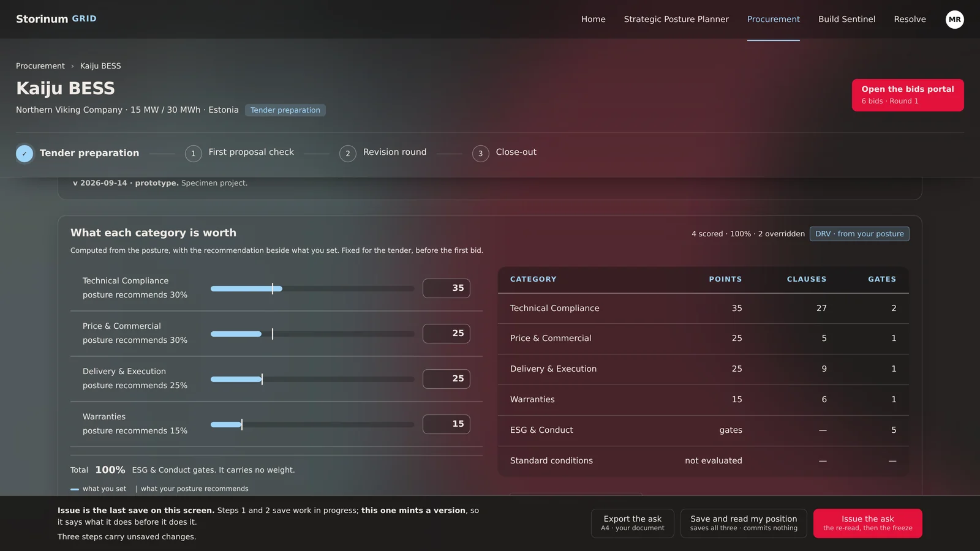
Task: Click Save and read my position
Action: pos(744,523)
